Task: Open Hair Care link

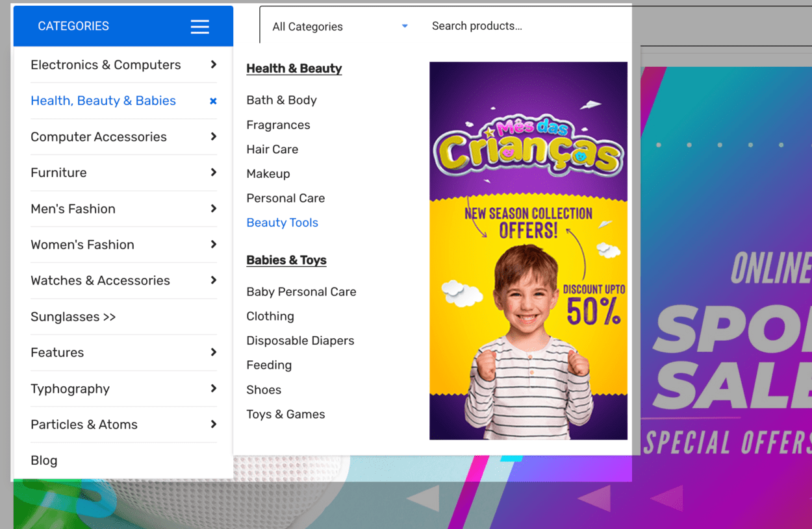Action: point(272,149)
